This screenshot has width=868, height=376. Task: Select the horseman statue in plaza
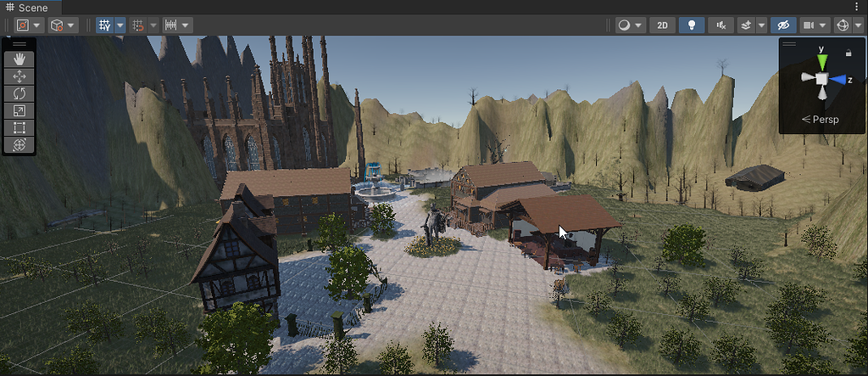435,226
